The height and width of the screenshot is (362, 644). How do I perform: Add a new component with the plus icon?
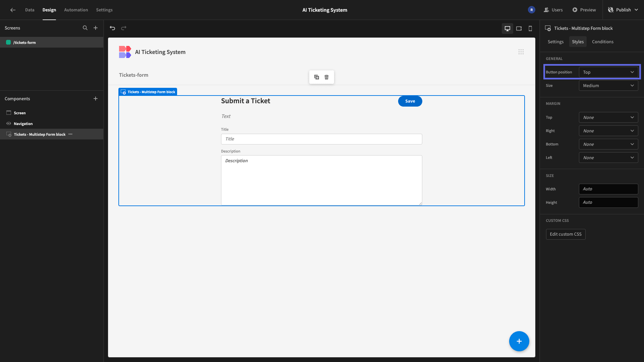[x=96, y=99]
